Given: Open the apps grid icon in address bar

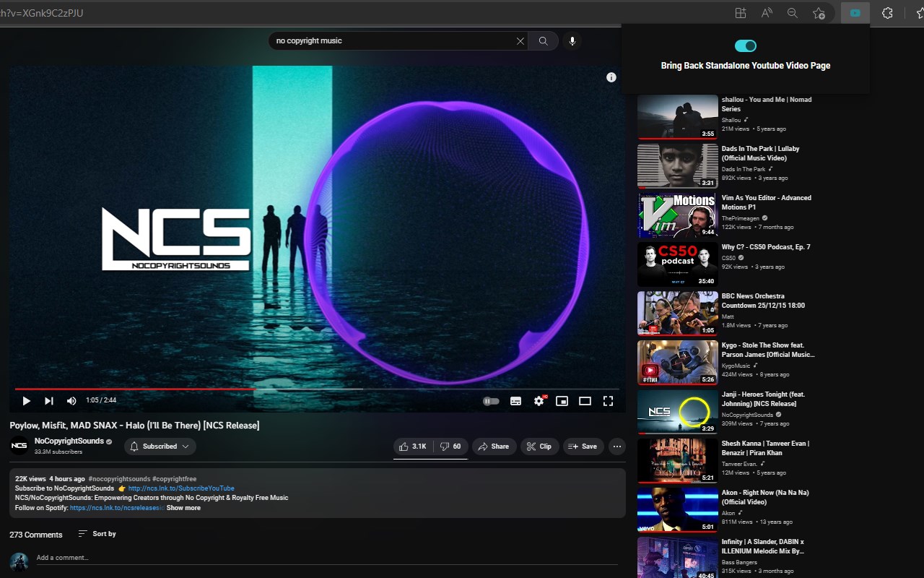Looking at the screenshot, I should coord(741,13).
